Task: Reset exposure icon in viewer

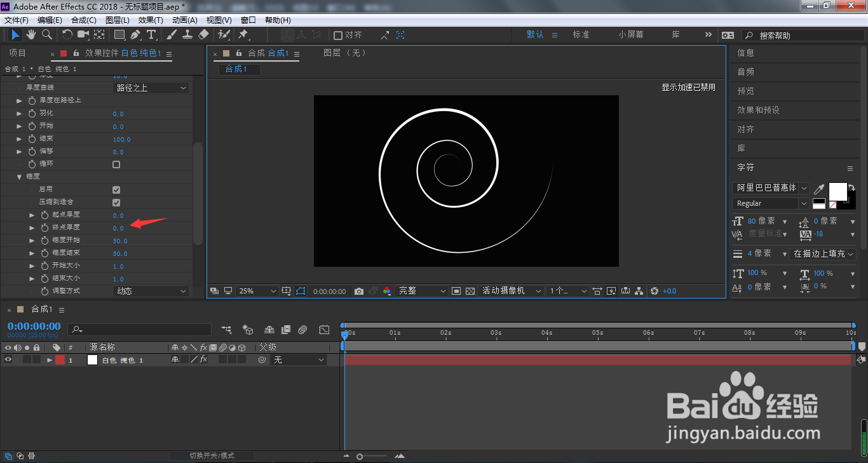Action: click(654, 291)
